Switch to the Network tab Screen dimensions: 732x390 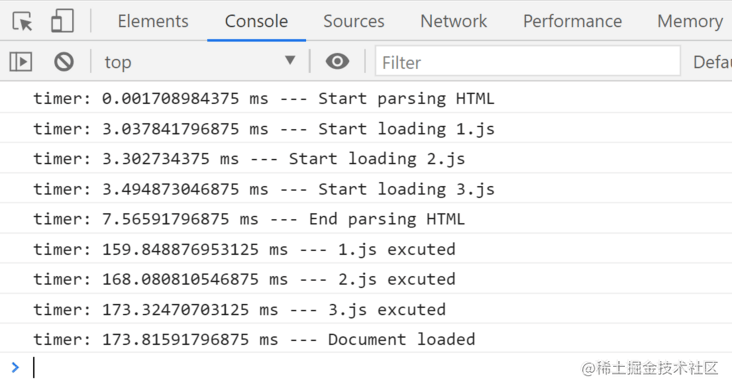point(453,21)
